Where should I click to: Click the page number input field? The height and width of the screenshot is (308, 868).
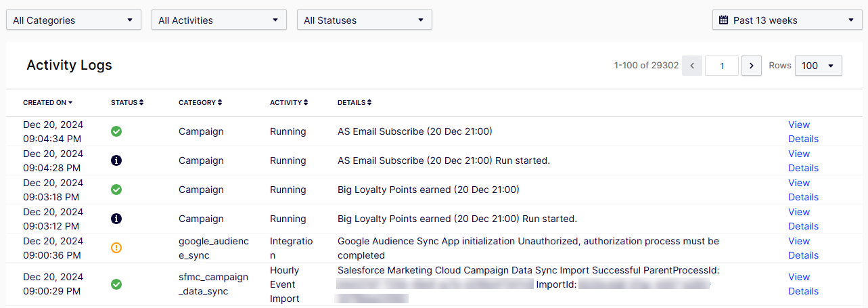721,66
